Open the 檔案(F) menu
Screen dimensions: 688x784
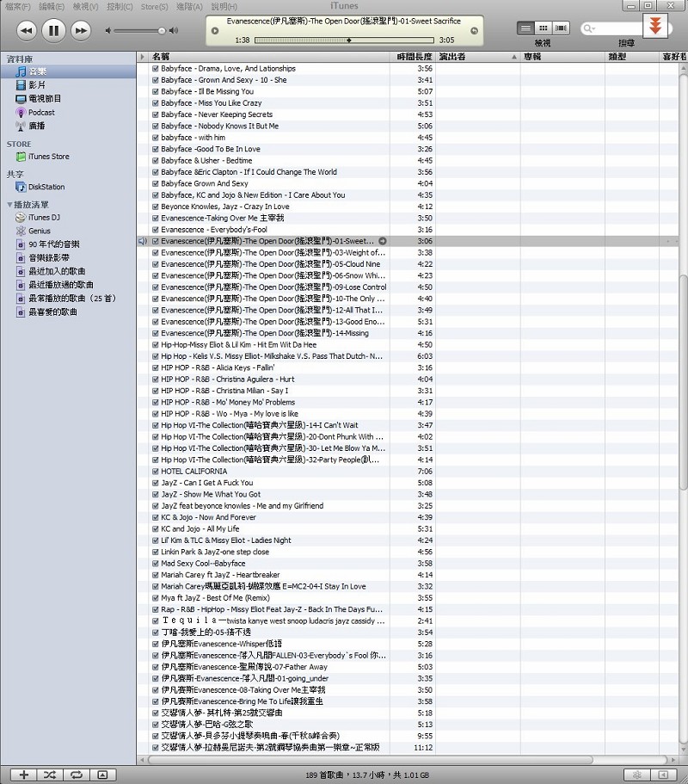[x=18, y=7]
